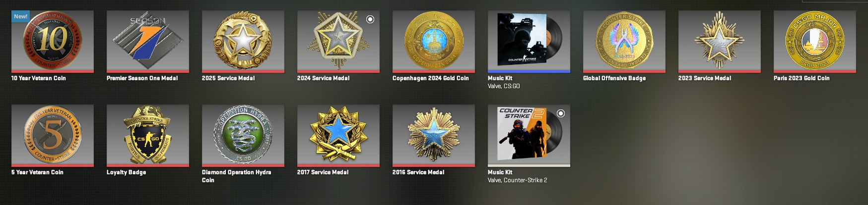The height and width of the screenshot is (205, 868).
Task: Open the Premier Season One Medal
Action: pos(148,42)
